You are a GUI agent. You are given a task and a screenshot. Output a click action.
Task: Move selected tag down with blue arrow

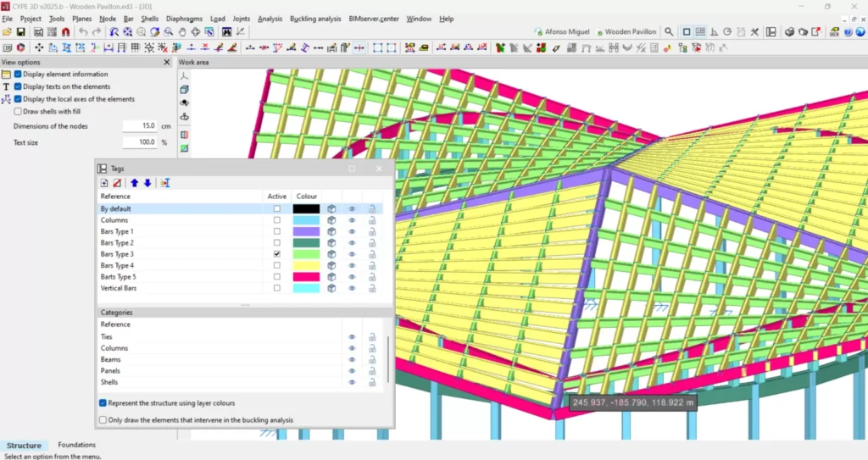pos(147,183)
